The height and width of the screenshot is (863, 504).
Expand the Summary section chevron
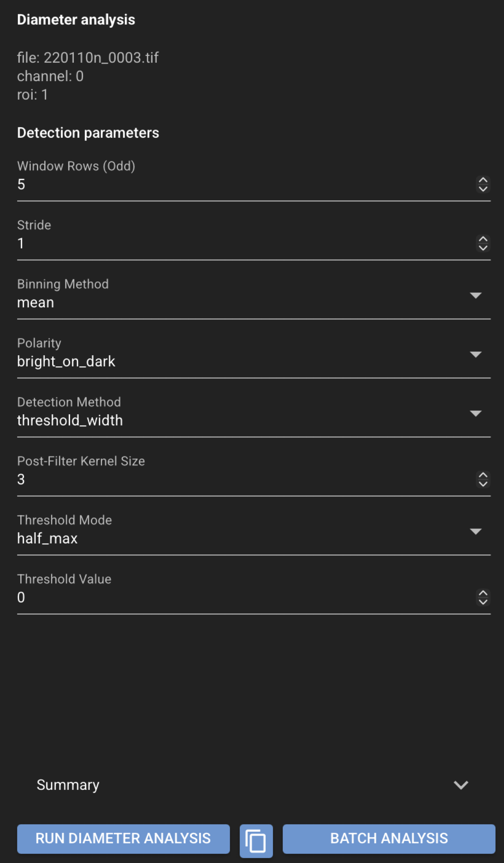[x=461, y=785]
